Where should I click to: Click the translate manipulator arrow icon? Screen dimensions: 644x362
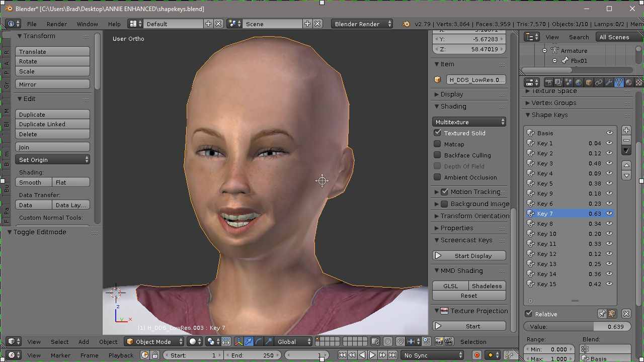coord(249,342)
